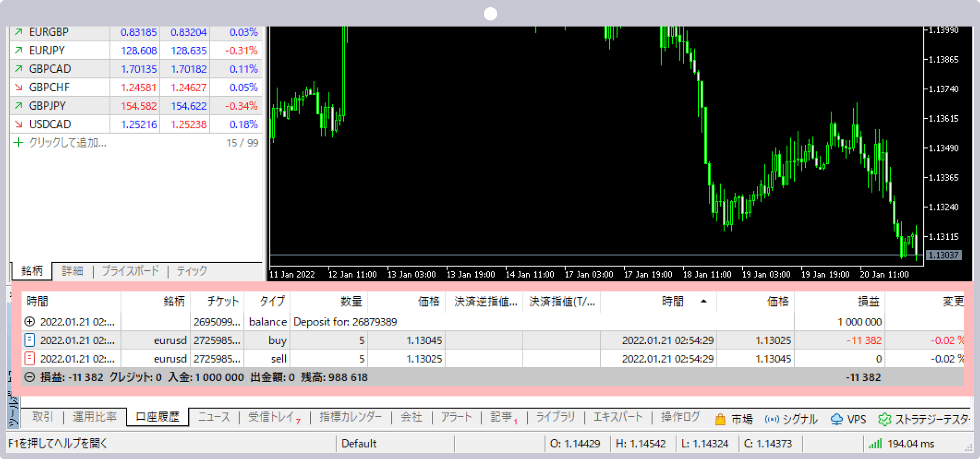Click the EURJPY up-arrow trend icon
This screenshot has height=459, width=980.
tap(18, 50)
